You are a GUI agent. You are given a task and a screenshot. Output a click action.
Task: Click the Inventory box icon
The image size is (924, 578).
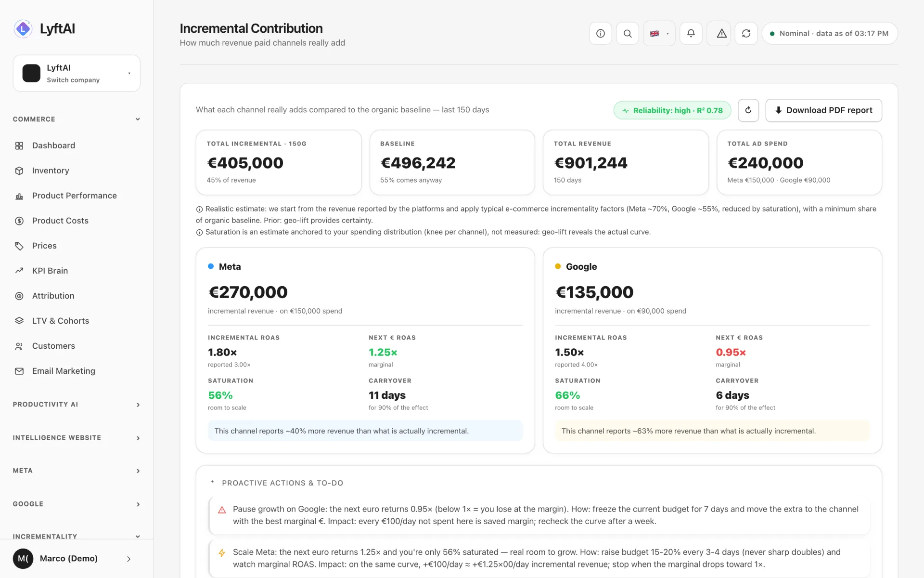point(19,171)
